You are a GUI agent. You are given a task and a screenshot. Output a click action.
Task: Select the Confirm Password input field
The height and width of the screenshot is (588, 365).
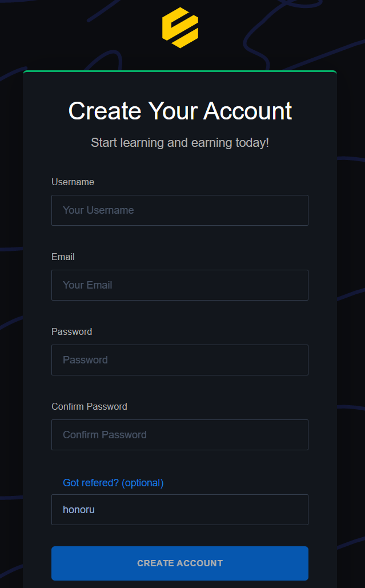[180, 435]
